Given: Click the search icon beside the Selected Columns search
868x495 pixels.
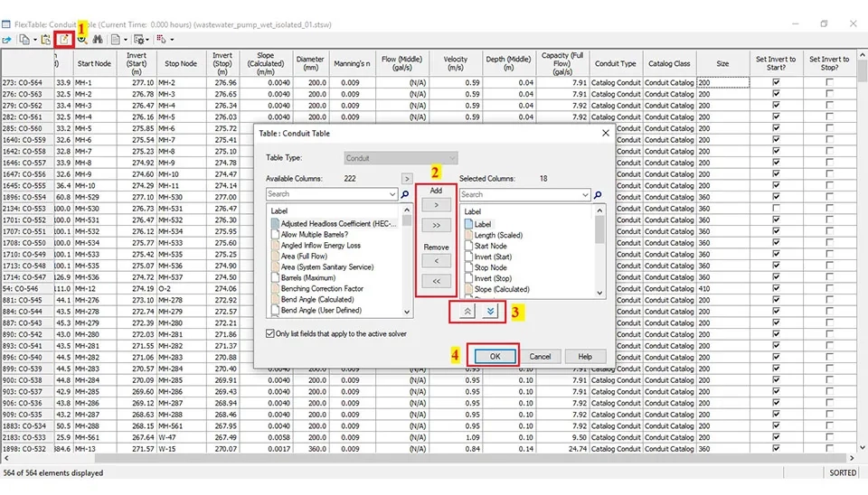Looking at the screenshot, I should tap(599, 194).
